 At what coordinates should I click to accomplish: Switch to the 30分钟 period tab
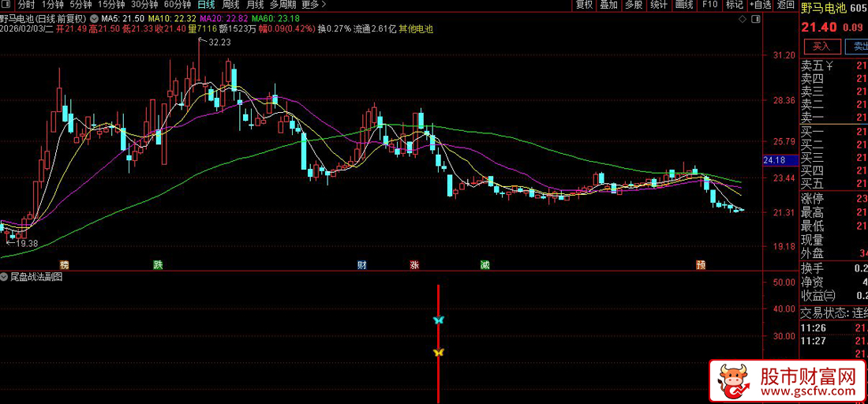click(146, 5)
